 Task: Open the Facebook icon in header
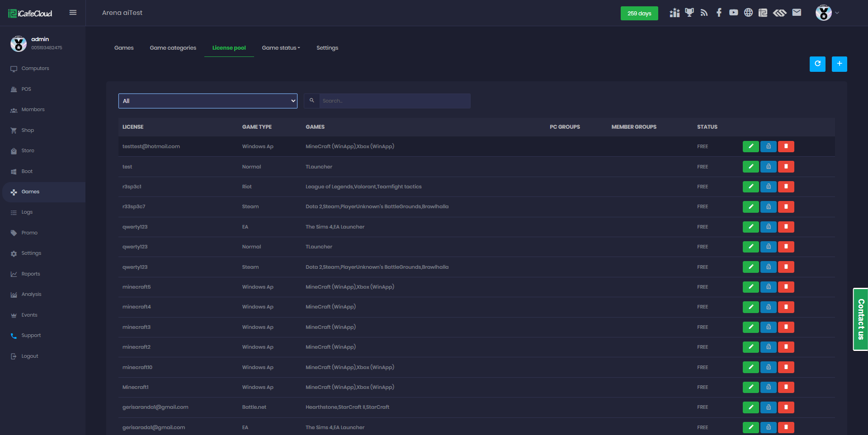click(719, 13)
